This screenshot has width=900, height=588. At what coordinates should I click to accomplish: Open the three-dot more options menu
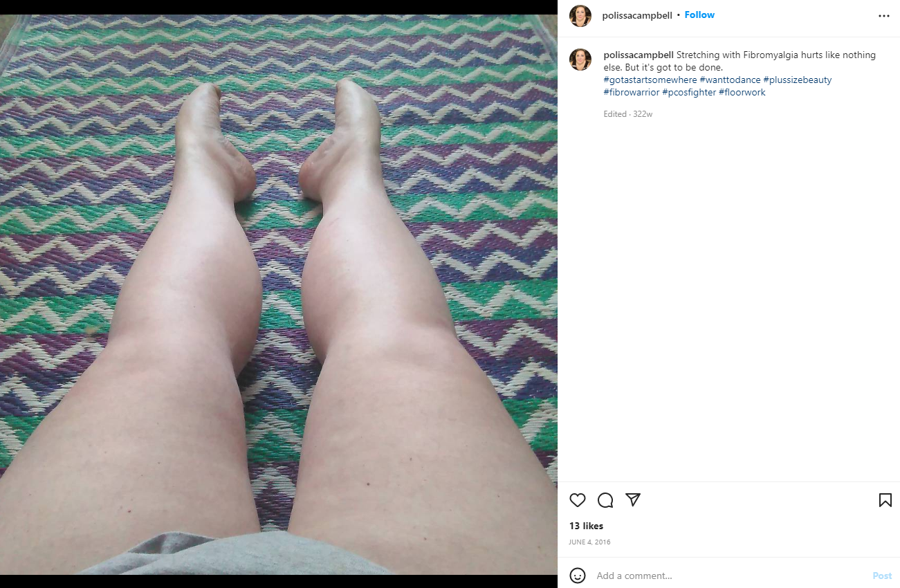884,16
